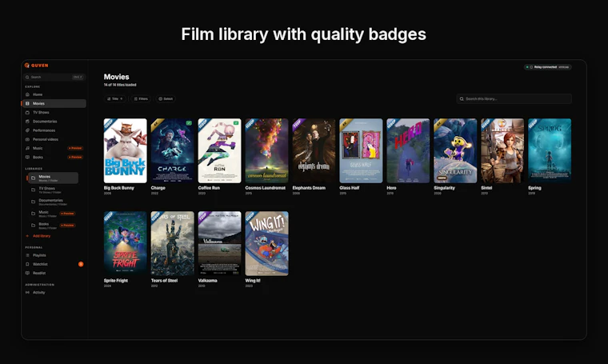Click the Add library link
This screenshot has width=608, height=364.
tap(38, 236)
